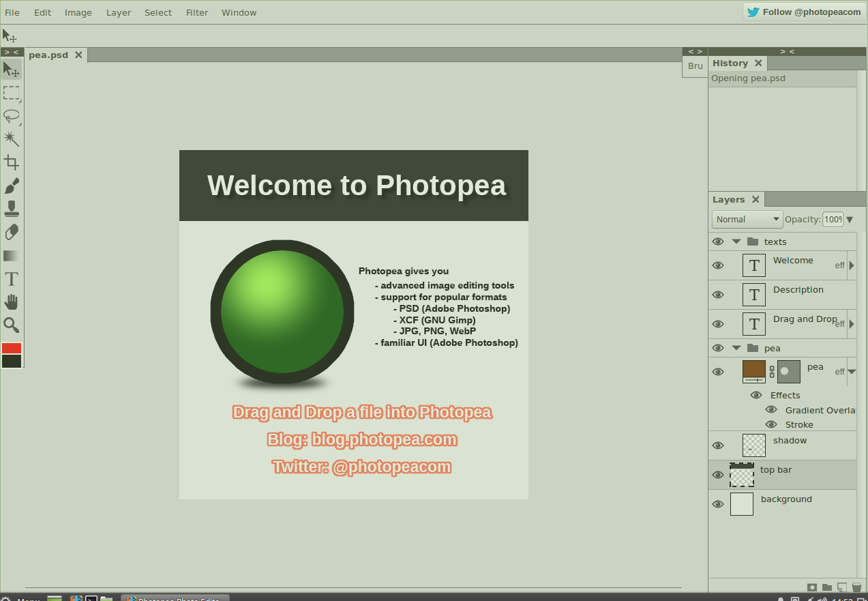This screenshot has width=868, height=601.
Task: Select the Move tool in the toolbox
Action: 11,70
